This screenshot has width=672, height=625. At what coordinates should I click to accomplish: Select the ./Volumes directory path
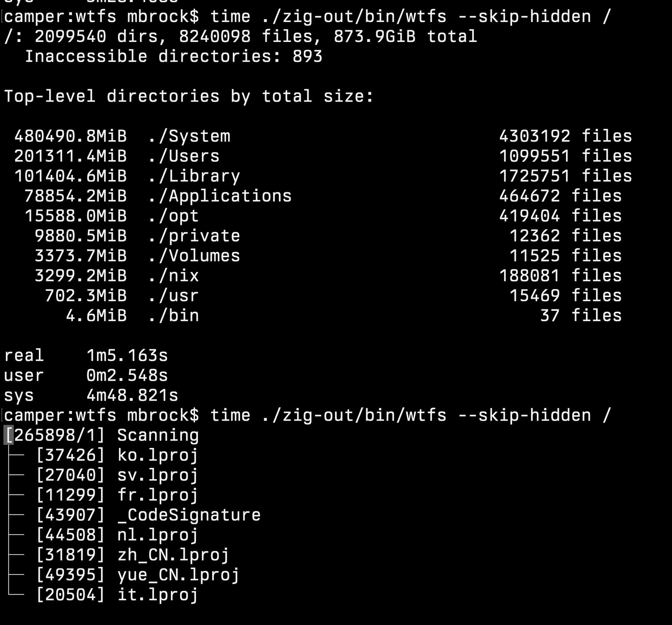point(194,256)
